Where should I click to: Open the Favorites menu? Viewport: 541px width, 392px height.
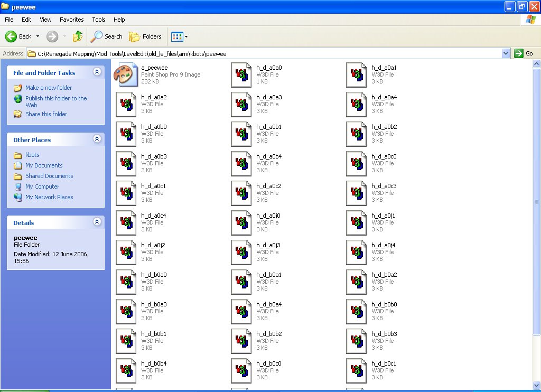(71, 20)
